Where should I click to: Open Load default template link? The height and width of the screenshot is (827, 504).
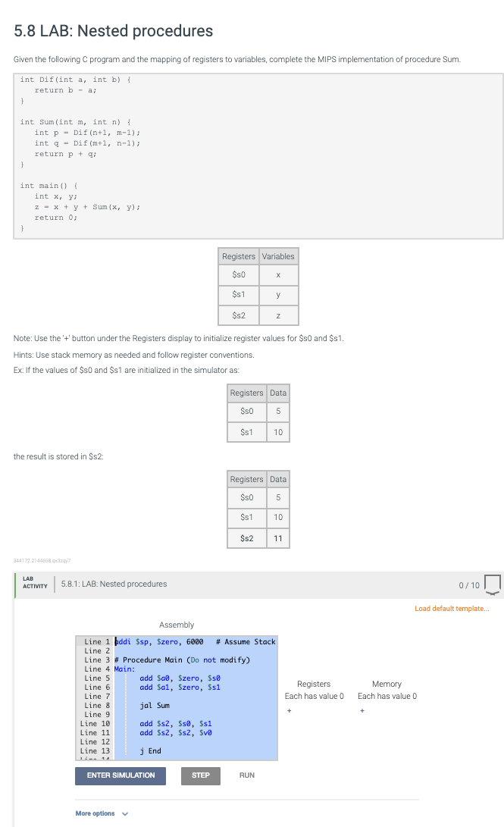tap(452, 608)
